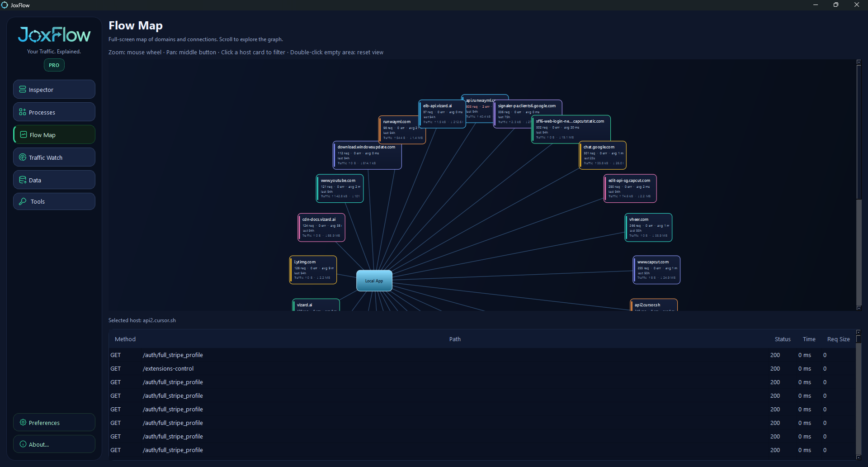Click the PRO badge
Image resolution: width=868 pixels, height=467 pixels.
(x=54, y=65)
